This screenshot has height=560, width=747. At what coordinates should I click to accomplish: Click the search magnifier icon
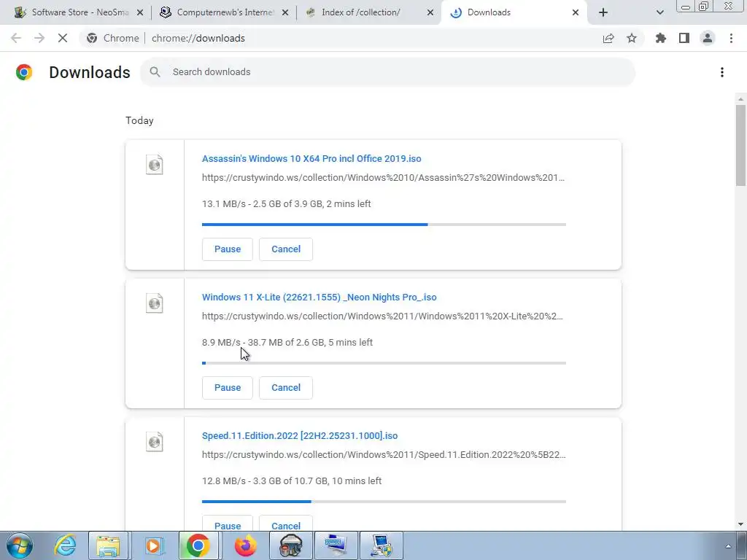(x=155, y=72)
